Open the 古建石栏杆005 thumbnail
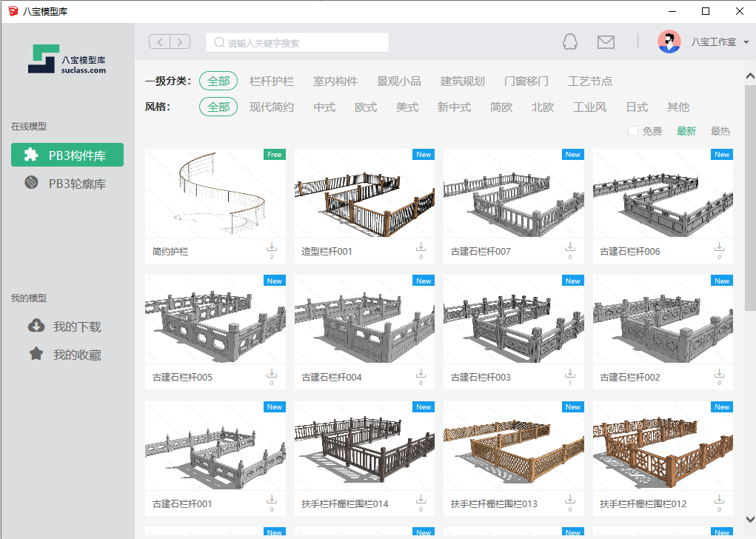 tap(215, 320)
